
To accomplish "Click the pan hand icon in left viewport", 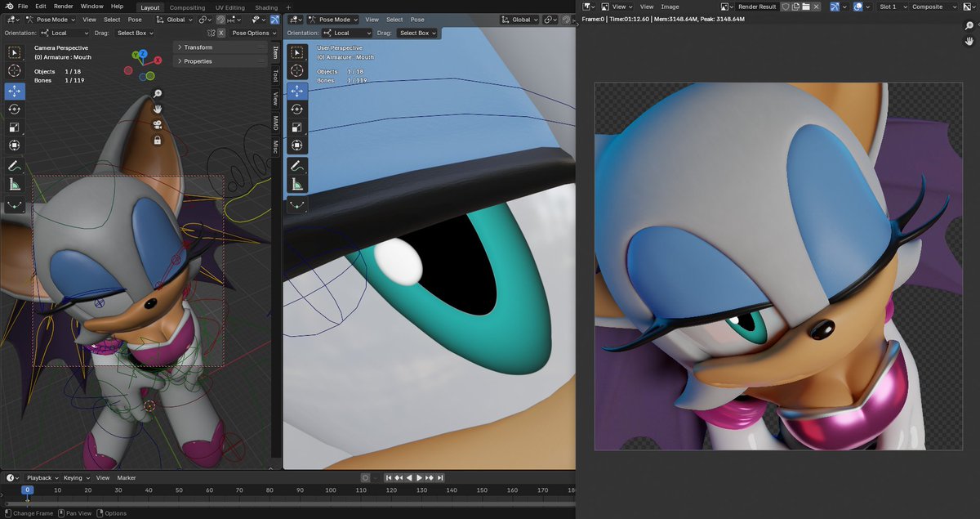I will pyautogui.click(x=158, y=109).
